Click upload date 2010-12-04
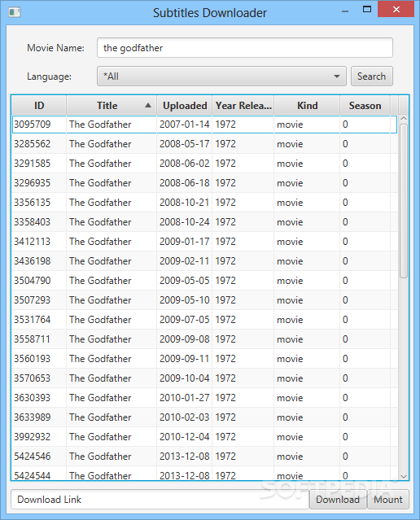420x520 pixels. (185, 437)
